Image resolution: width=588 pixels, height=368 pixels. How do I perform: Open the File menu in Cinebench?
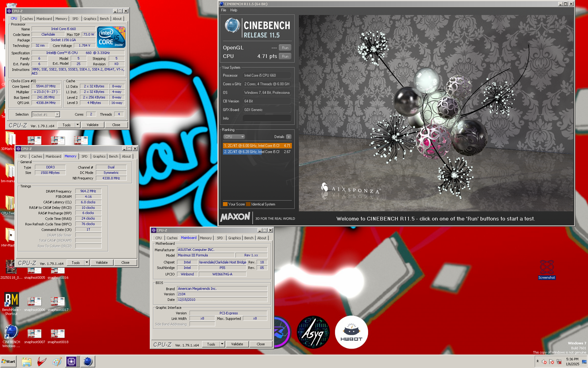(224, 10)
